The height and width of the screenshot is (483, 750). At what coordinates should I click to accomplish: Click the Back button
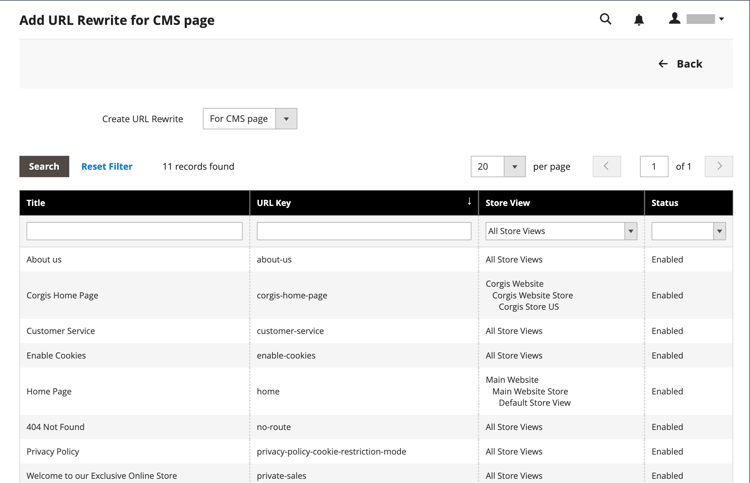680,64
